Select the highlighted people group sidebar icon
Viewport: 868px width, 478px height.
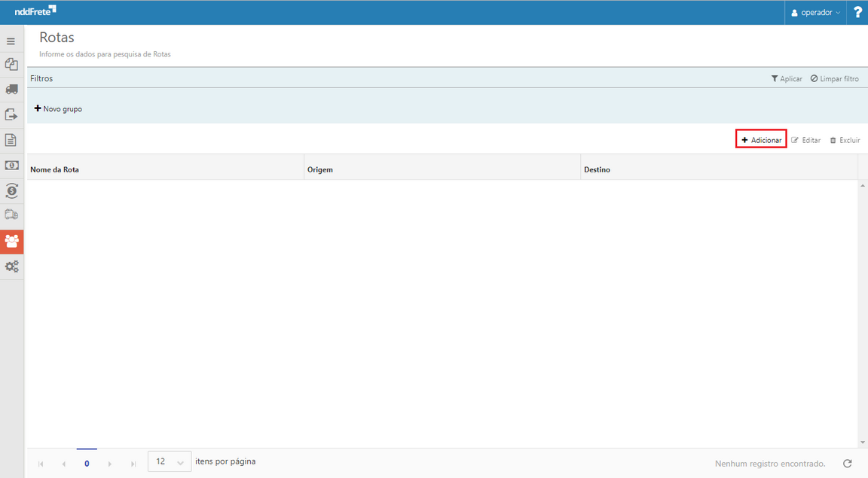click(11, 242)
